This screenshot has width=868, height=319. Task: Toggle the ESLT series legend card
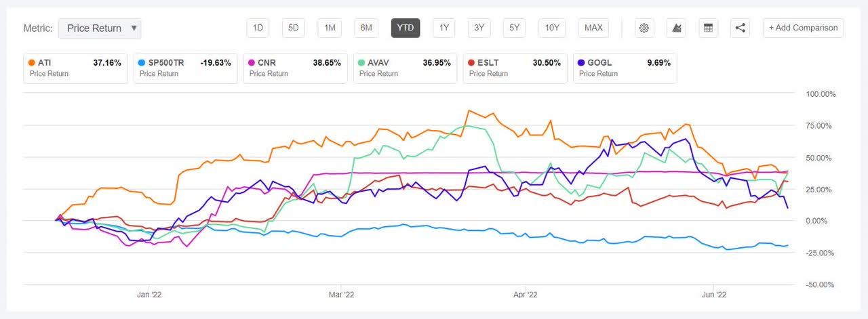(x=515, y=68)
